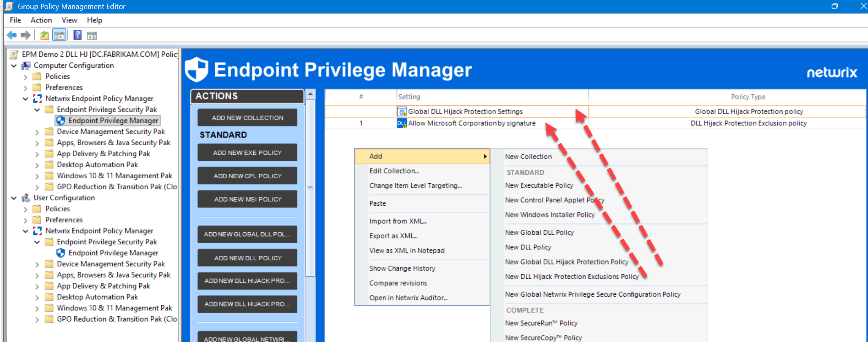Select the Allow Microsoft Corporation by signature row
This screenshot has width=868, height=342.
595,123
